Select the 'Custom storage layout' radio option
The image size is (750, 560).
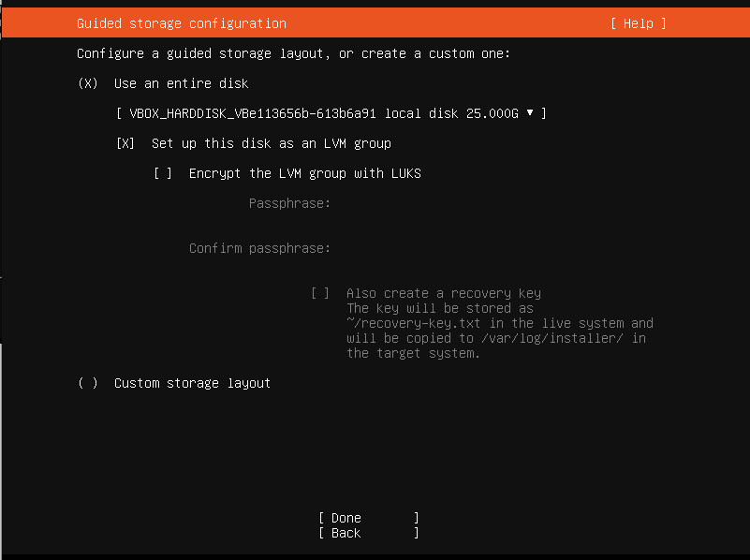[x=88, y=383]
